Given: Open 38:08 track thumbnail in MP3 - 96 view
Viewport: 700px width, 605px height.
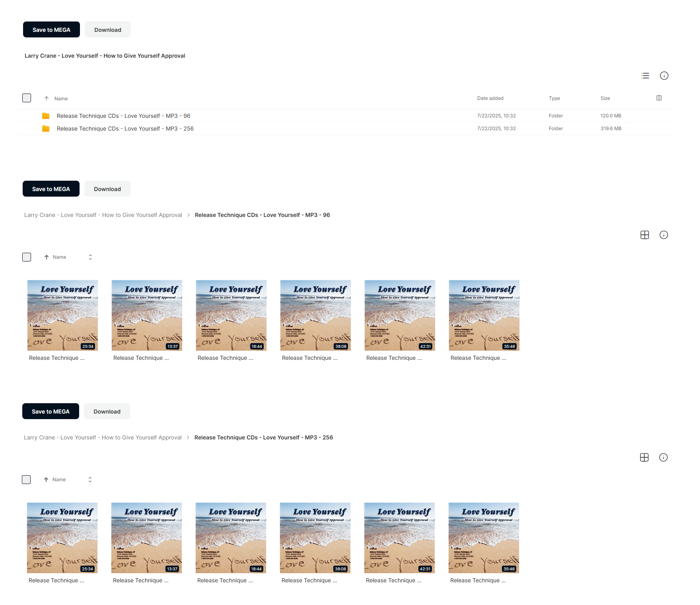Looking at the screenshot, I should click(315, 315).
